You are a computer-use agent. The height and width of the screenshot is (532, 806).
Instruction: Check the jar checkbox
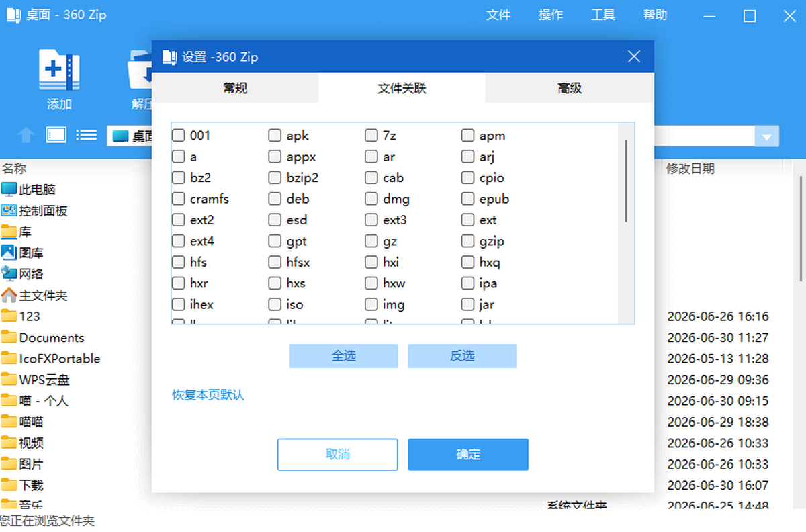(x=468, y=304)
